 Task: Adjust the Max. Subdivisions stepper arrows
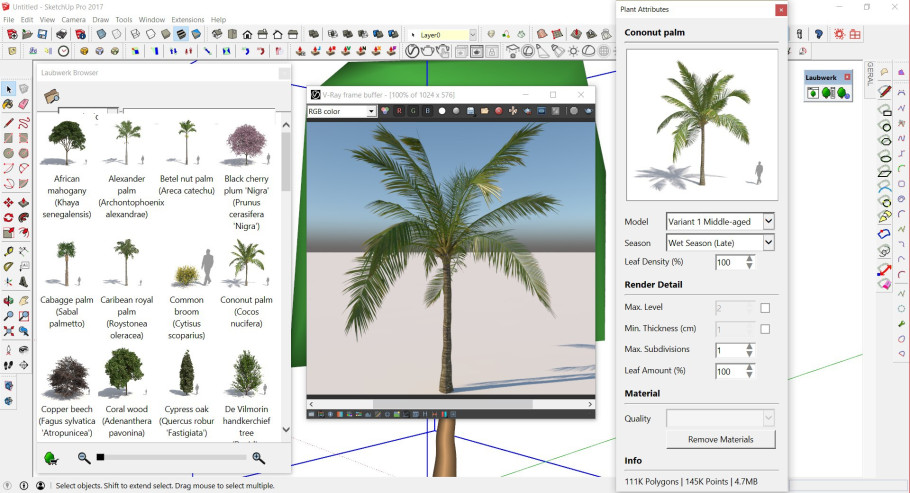pyautogui.click(x=749, y=350)
